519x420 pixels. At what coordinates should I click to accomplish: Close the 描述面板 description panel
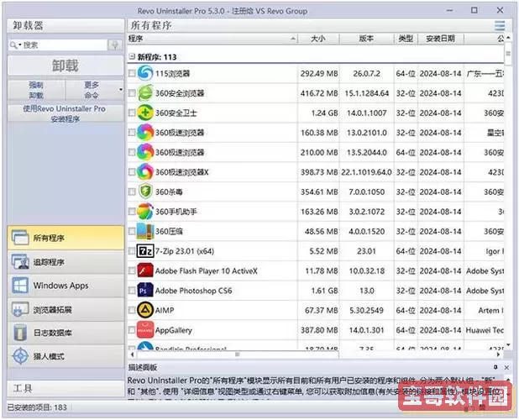(x=506, y=367)
